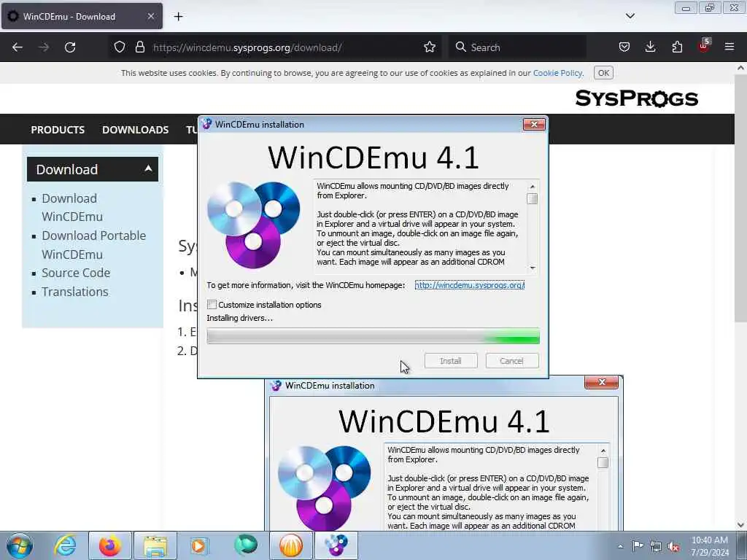The image size is (747, 560).
Task: Click the Windows Start orb
Action: click(20, 545)
